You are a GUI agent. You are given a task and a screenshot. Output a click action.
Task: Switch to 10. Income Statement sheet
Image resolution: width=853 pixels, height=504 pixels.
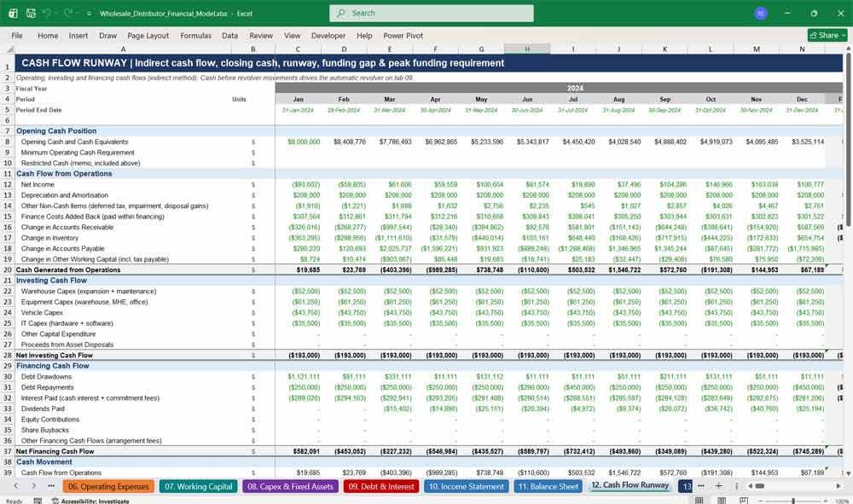click(467, 487)
